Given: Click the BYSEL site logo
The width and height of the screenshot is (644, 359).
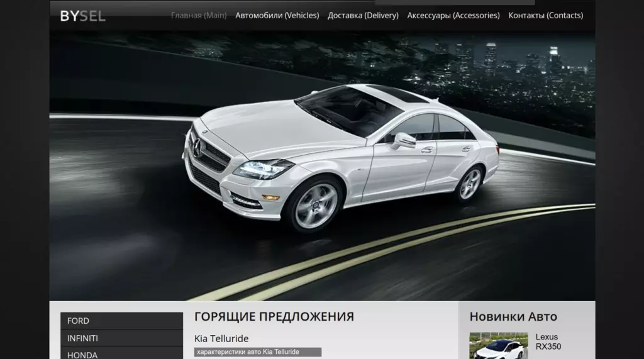Looking at the screenshot, I should click(82, 16).
